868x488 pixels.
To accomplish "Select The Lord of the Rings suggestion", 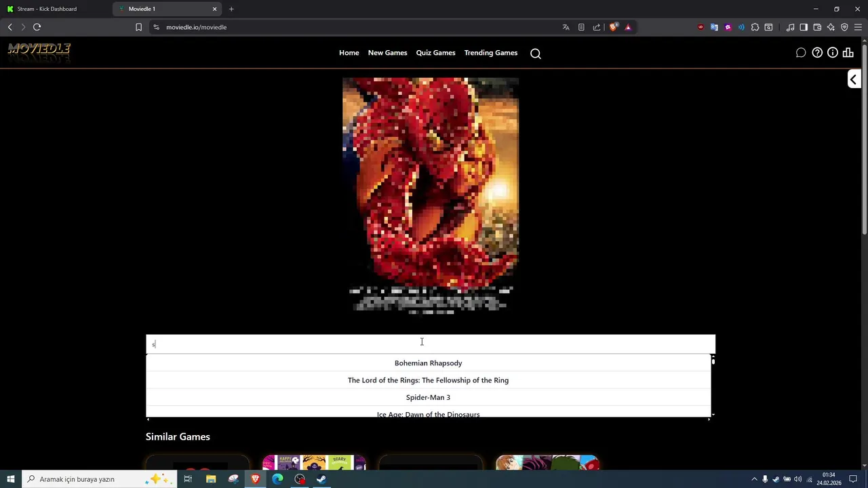I will point(429,380).
